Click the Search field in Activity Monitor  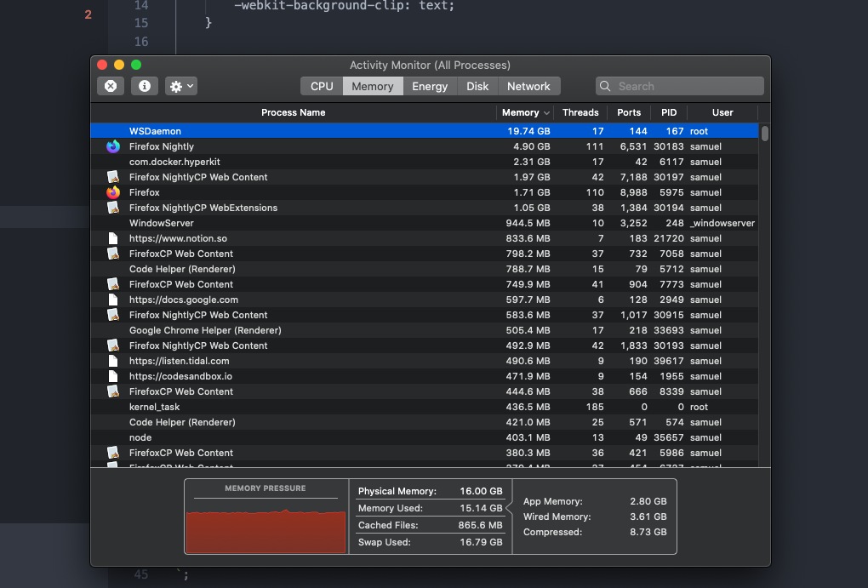click(x=680, y=86)
